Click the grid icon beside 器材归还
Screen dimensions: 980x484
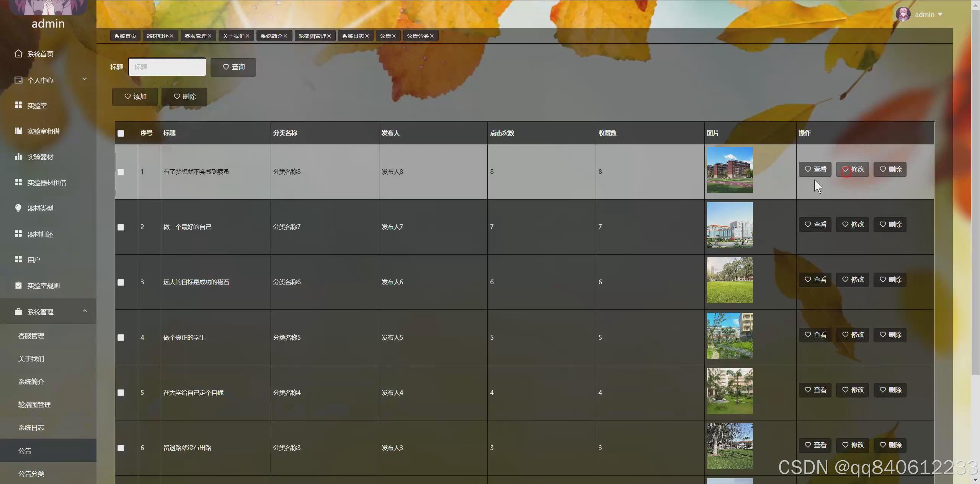[x=18, y=234]
